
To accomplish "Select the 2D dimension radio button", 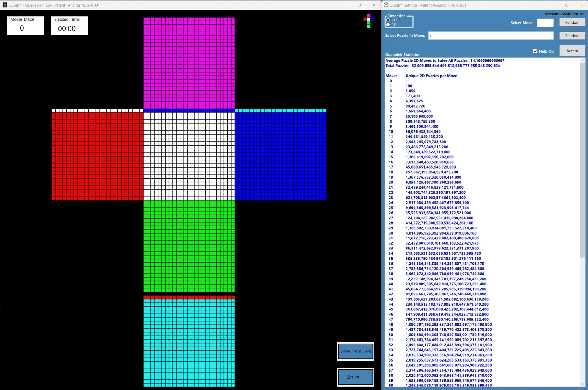I will click(388, 20).
